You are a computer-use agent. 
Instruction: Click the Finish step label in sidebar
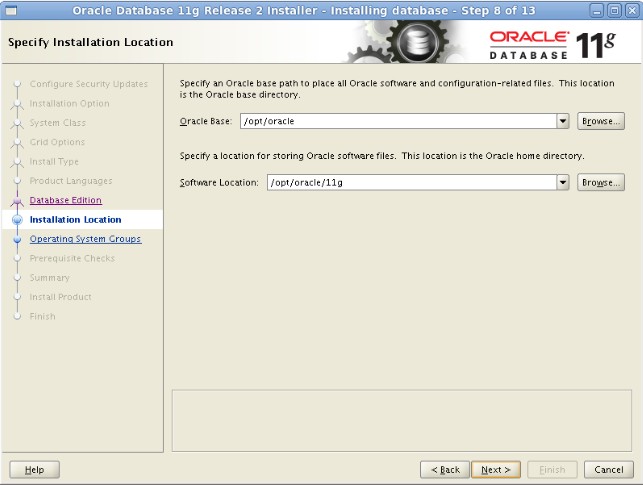(42, 317)
